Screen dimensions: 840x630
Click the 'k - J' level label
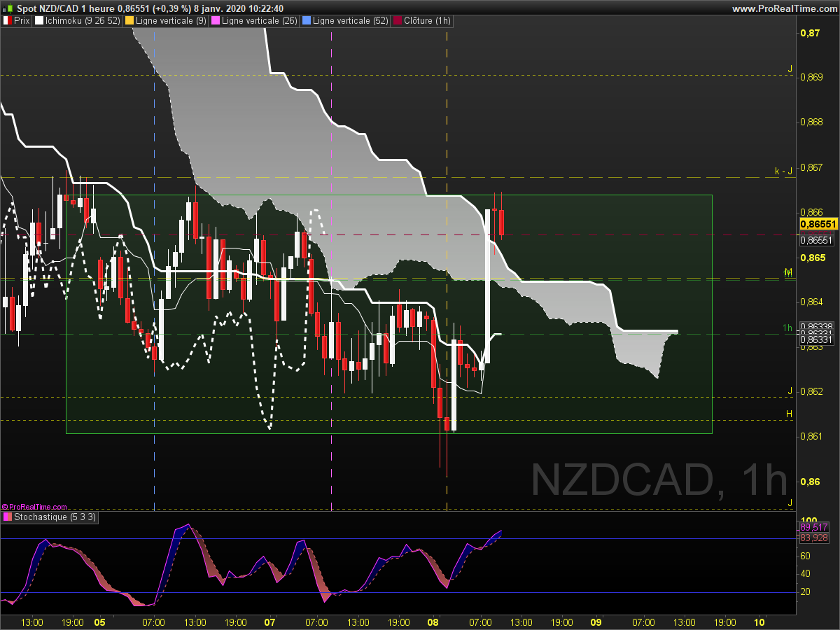[x=783, y=171]
